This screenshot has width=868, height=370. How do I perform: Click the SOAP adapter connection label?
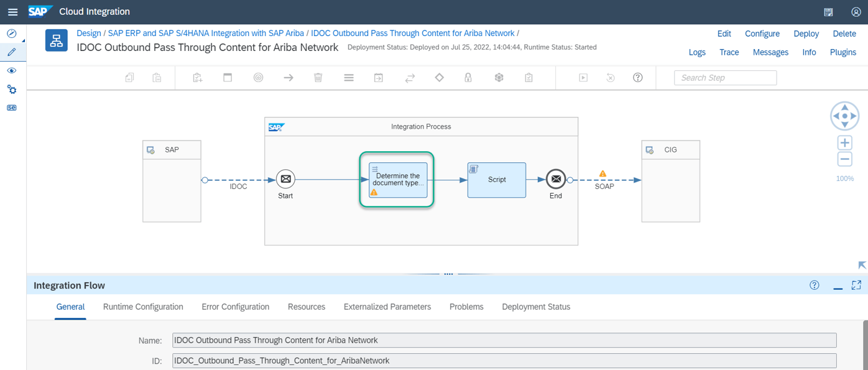pyautogui.click(x=604, y=186)
